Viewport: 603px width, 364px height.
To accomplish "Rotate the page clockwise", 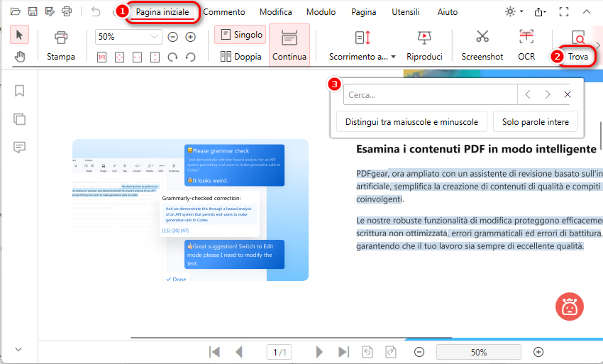I will [172, 57].
